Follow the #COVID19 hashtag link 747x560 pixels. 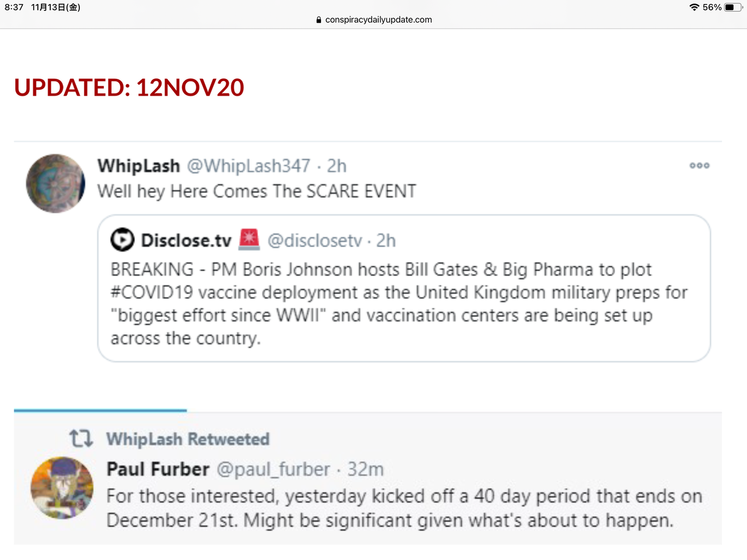[x=152, y=292]
